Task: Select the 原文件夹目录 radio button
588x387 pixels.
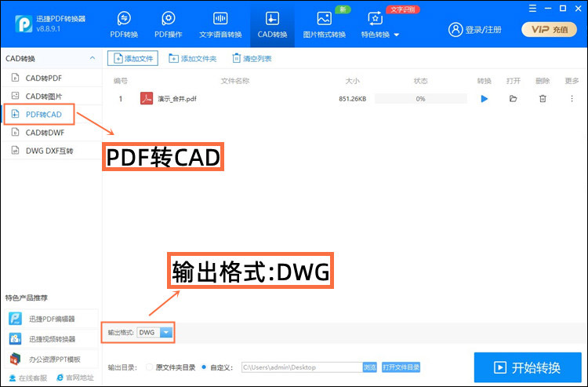Action: pyautogui.click(x=149, y=367)
